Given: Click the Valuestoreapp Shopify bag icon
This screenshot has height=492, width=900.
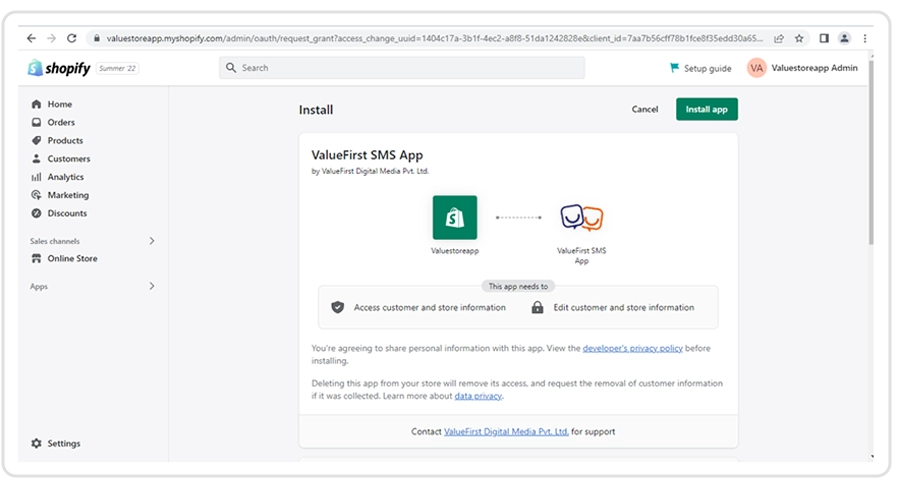Looking at the screenshot, I should click(454, 217).
